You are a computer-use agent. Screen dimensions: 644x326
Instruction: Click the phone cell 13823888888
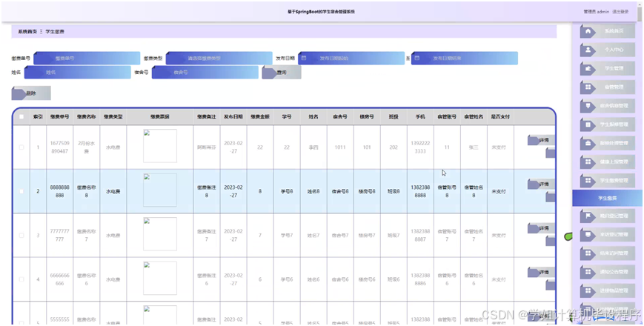[x=420, y=191]
